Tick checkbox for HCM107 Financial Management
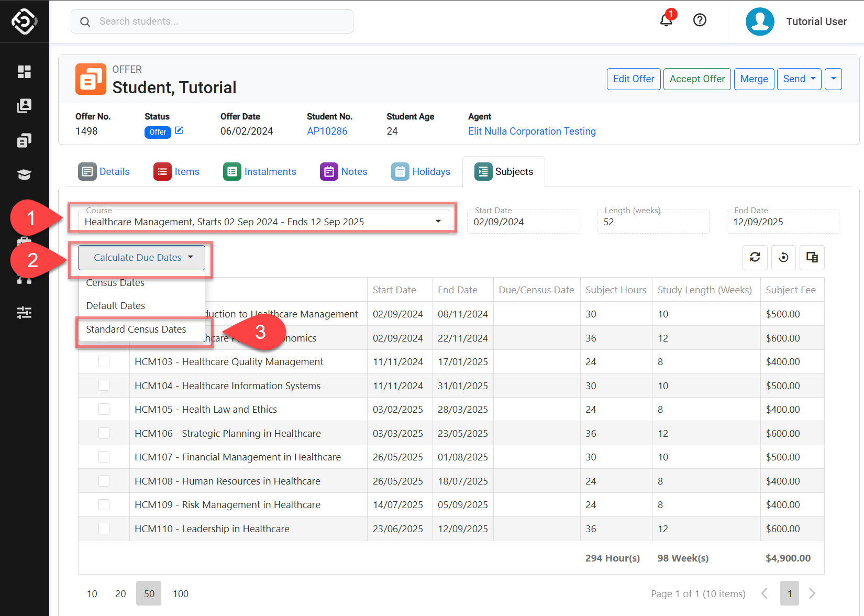 [x=104, y=457]
